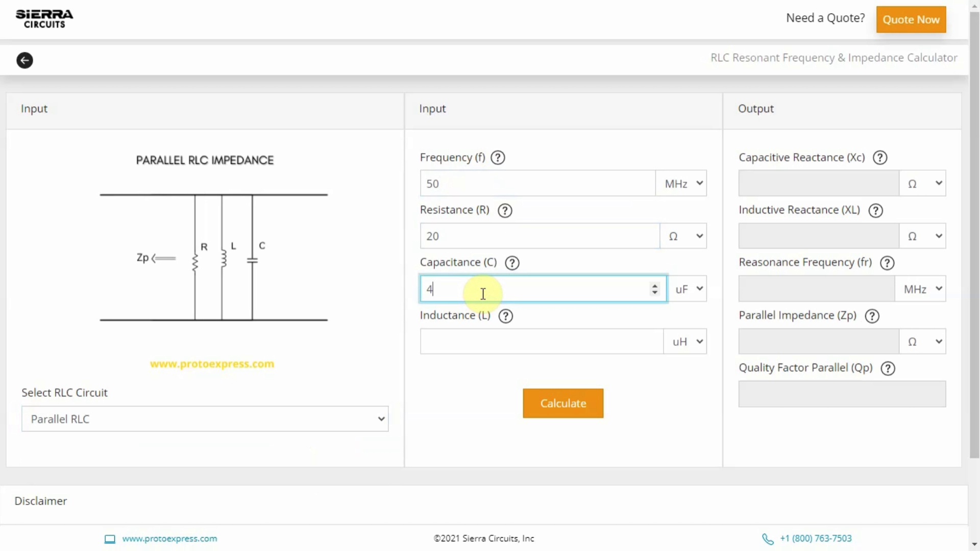Open Parallel Impedance (Zp) help icon
The height and width of the screenshot is (551, 980).
coord(872,316)
